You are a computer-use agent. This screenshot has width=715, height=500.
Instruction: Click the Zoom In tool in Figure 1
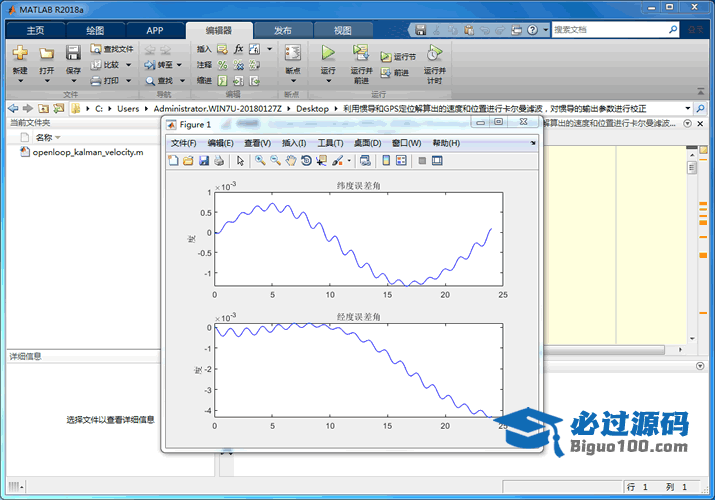[x=260, y=160]
